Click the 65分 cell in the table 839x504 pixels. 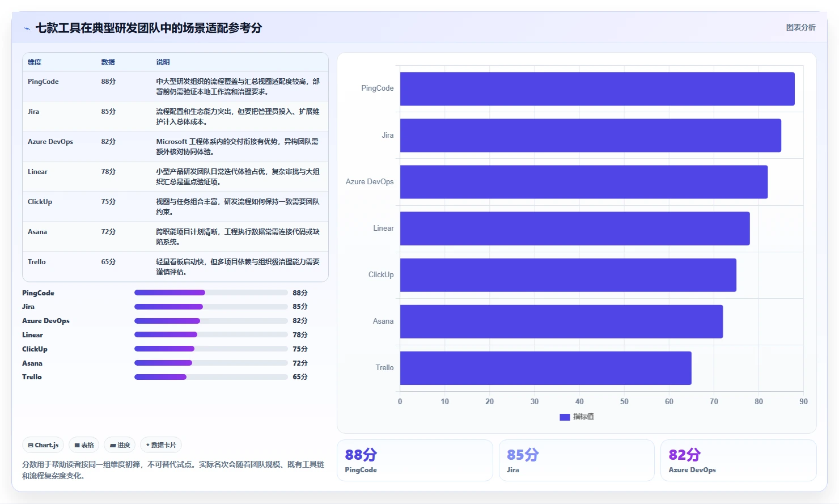pos(108,262)
